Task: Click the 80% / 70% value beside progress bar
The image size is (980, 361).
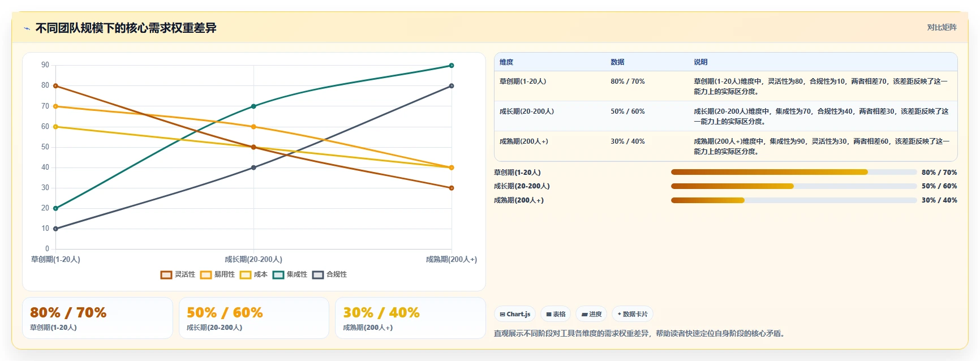Action: click(939, 172)
